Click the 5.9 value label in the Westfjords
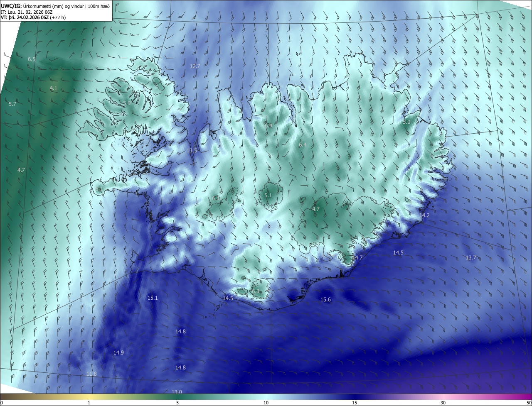Image resolution: width=532 pixels, height=406 pixels. point(128,103)
